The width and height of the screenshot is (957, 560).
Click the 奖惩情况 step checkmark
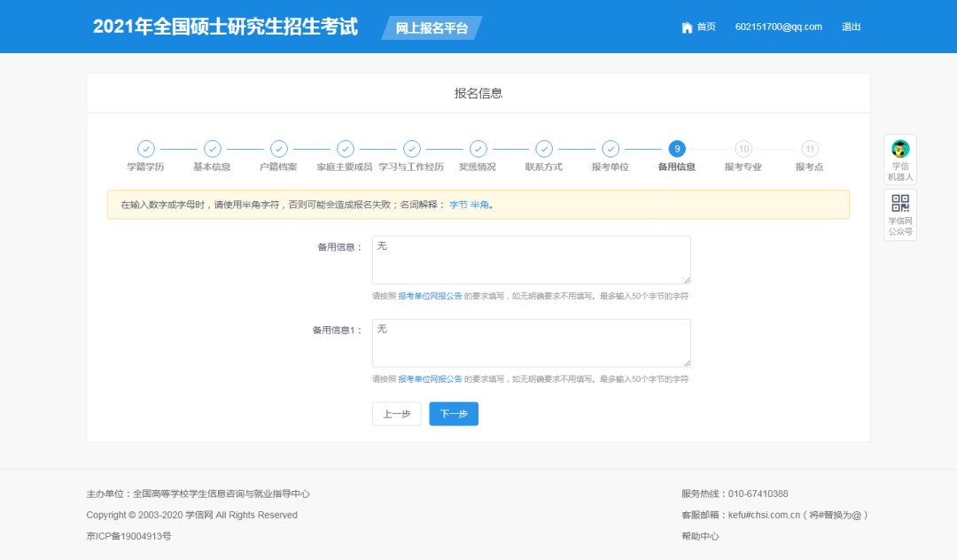click(478, 150)
